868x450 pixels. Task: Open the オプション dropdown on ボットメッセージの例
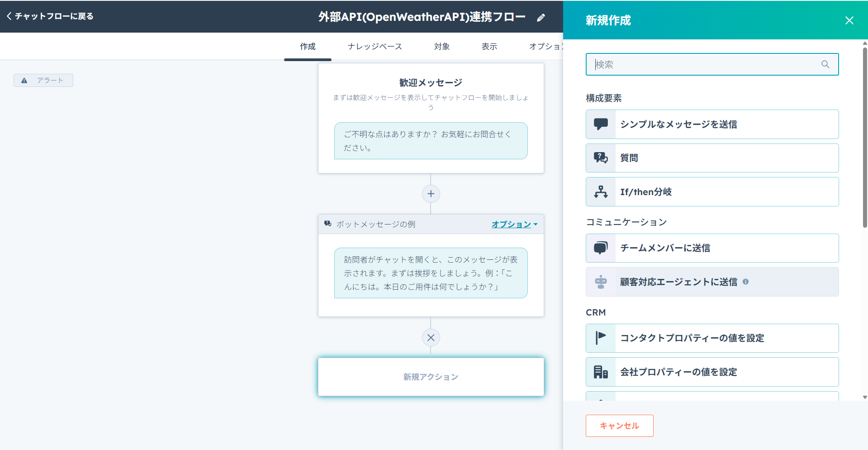point(514,224)
